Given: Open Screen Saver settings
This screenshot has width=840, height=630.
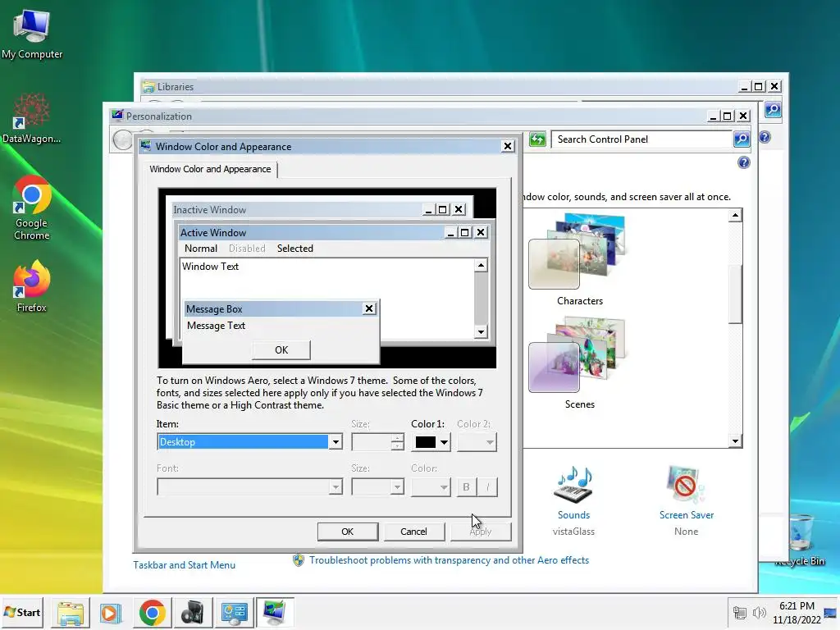Looking at the screenshot, I should (687, 501).
